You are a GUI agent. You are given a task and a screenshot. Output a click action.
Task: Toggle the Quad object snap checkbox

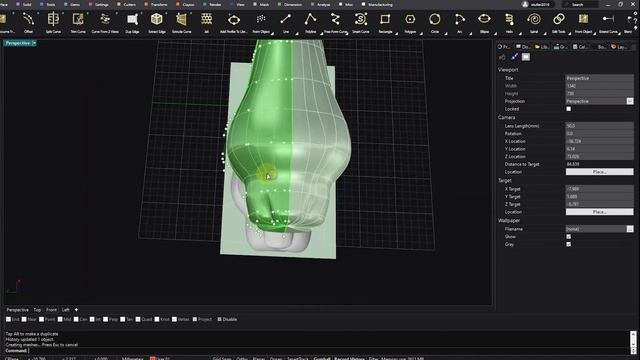pos(138,319)
